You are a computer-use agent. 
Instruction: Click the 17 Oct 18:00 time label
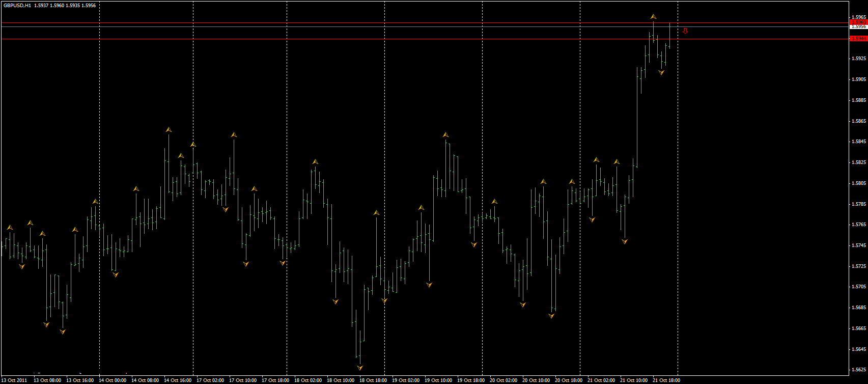click(x=275, y=380)
